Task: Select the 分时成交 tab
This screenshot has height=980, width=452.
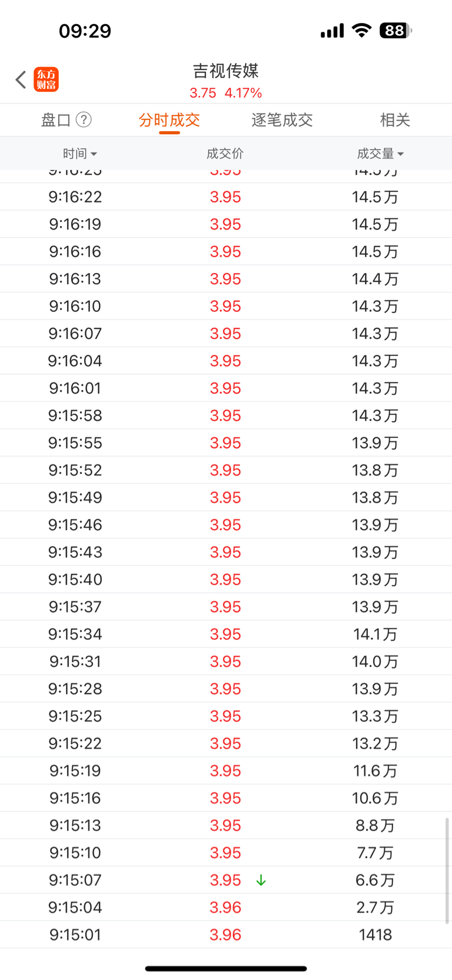Action: click(x=169, y=120)
